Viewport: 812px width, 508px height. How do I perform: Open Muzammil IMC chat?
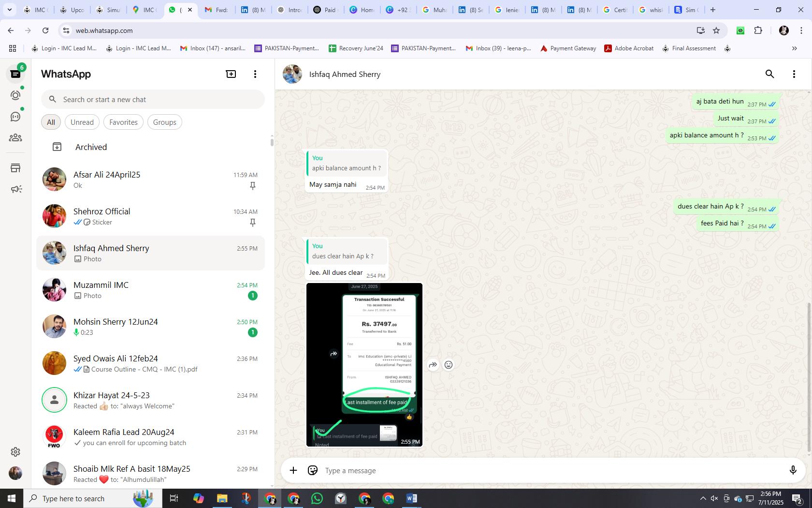click(151, 290)
